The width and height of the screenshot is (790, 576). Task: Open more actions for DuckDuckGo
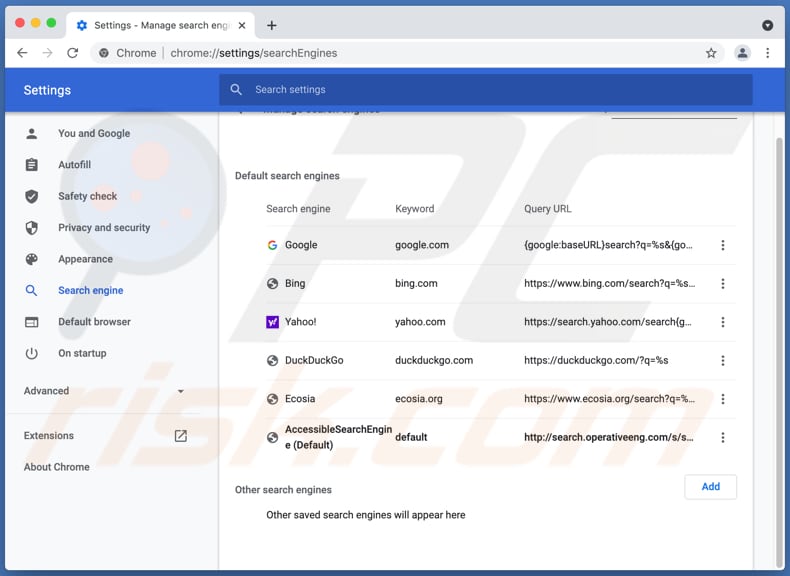722,360
